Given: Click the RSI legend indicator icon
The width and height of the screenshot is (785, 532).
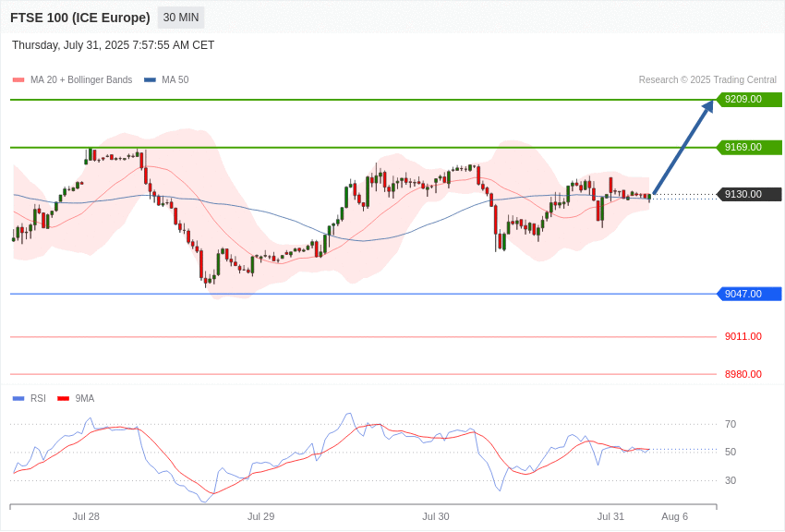Looking at the screenshot, I should click(x=17, y=398).
